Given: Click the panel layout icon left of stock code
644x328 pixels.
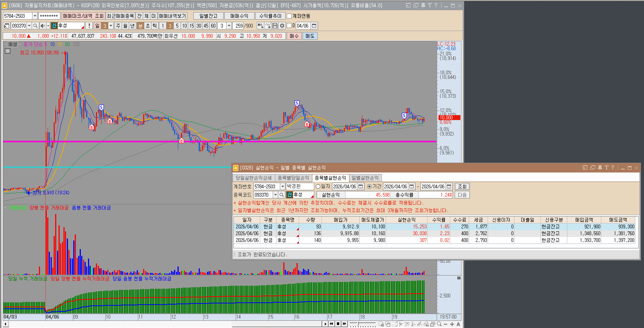Looking at the screenshot, I should [x=6, y=26].
